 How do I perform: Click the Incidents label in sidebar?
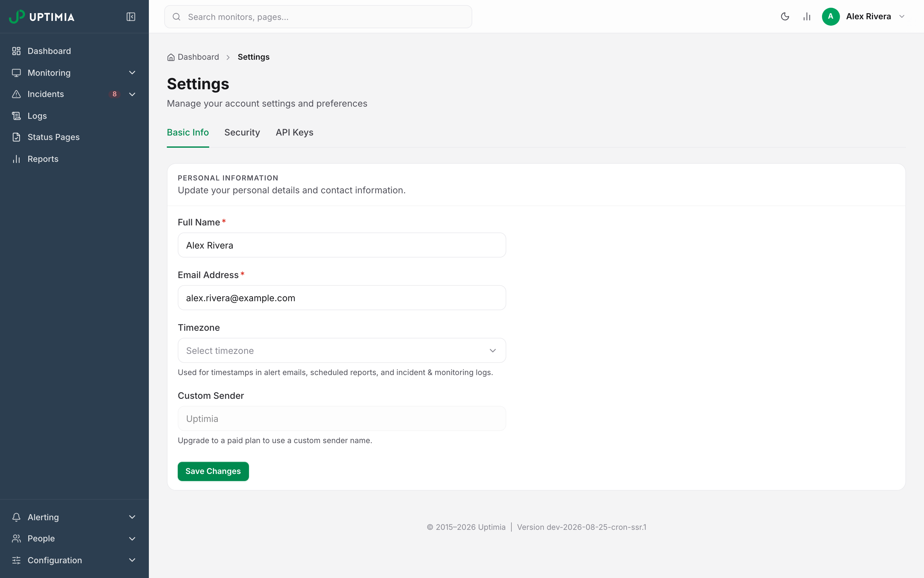pyautogui.click(x=46, y=94)
